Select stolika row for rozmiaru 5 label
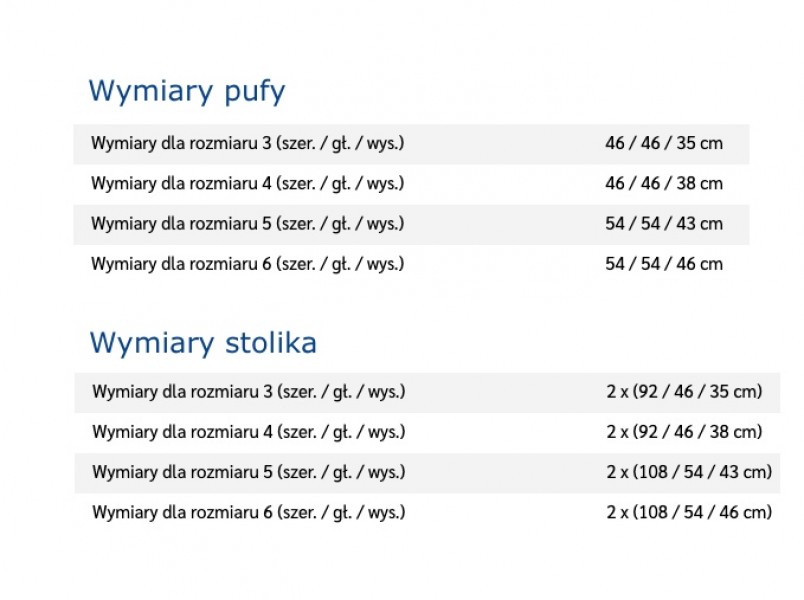 pos(249,472)
